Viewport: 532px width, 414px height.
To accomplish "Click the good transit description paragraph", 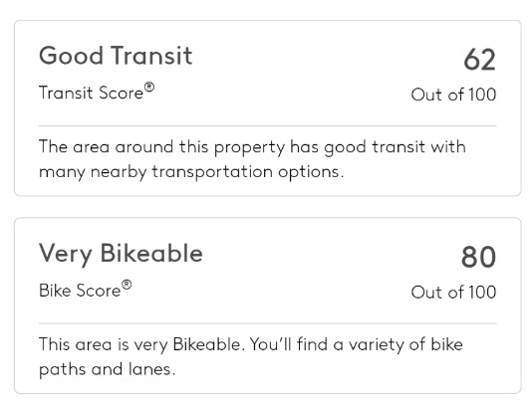I will click(x=252, y=159).
